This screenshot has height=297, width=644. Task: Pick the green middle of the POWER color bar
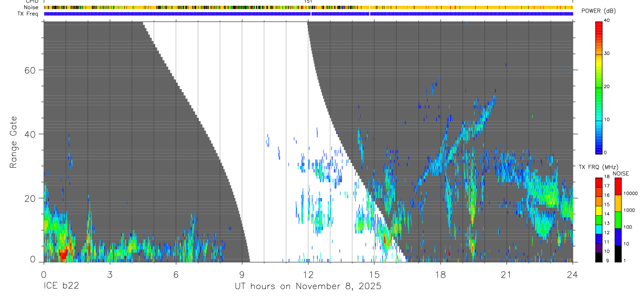[598, 89]
